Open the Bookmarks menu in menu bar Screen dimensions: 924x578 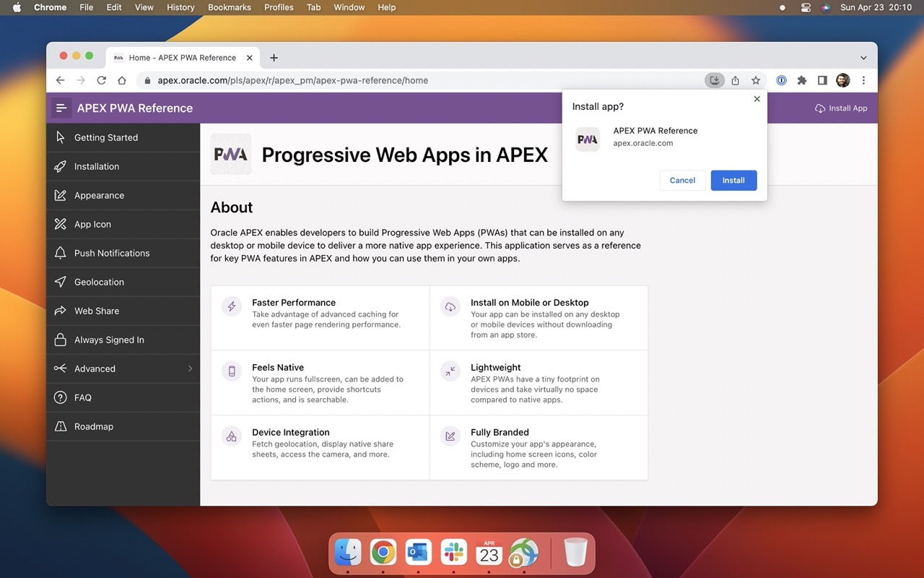click(229, 7)
